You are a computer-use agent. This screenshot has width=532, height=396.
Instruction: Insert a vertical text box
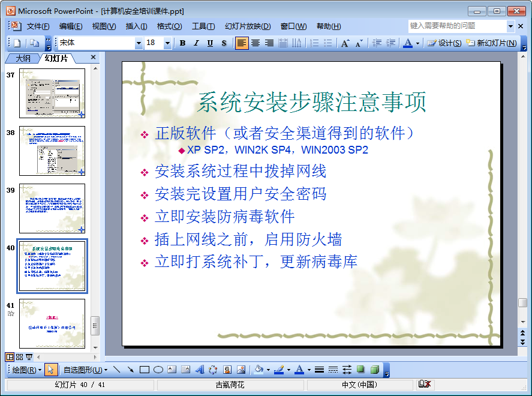coord(185,370)
